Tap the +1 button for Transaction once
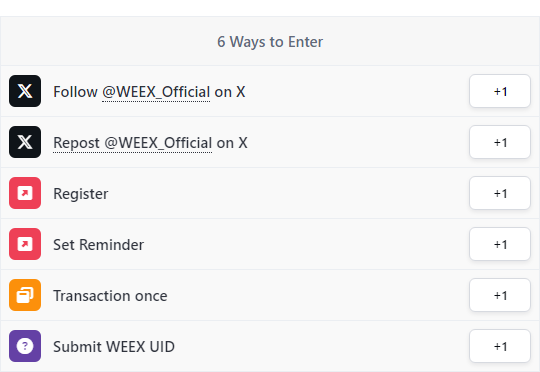Image resolution: width=540 pixels, height=372 pixels. tap(500, 295)
